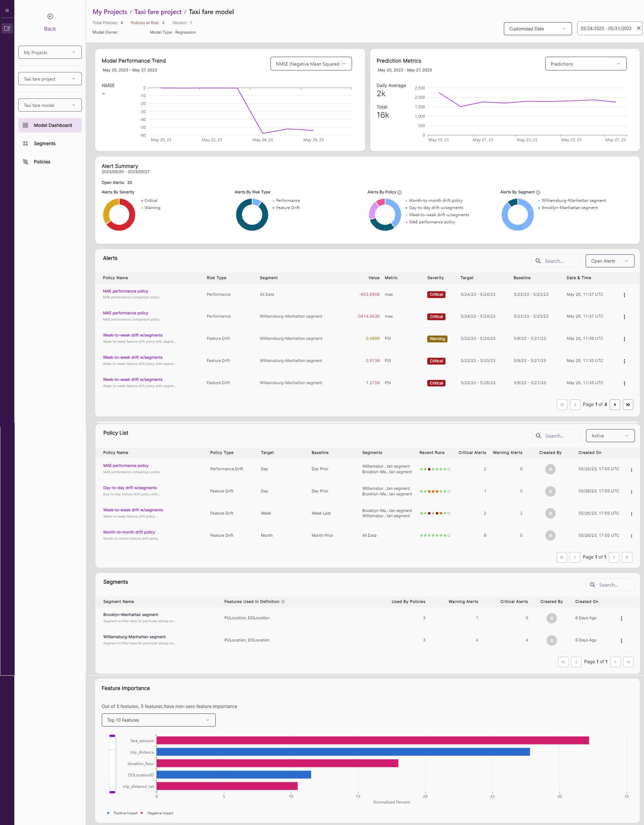
Task: Click the Alerts By Risk Type donut chart
Action: tap(252, 215)
